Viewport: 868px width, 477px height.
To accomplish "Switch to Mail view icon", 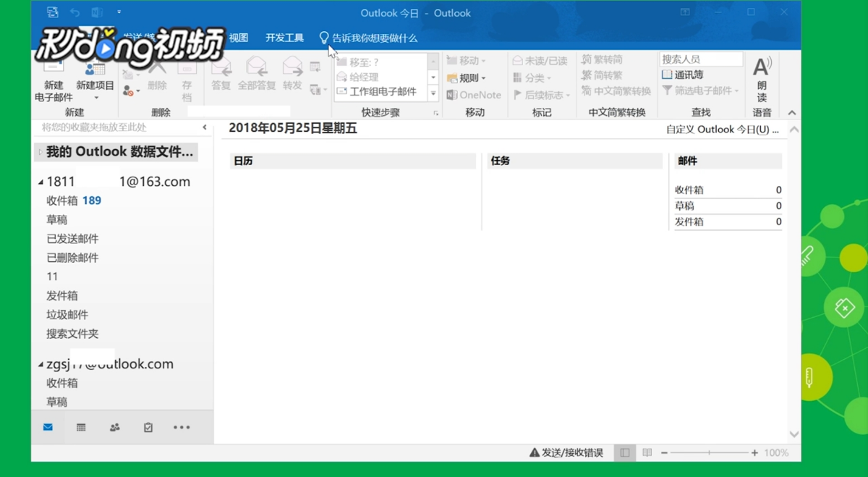I will tap(48, 428).
